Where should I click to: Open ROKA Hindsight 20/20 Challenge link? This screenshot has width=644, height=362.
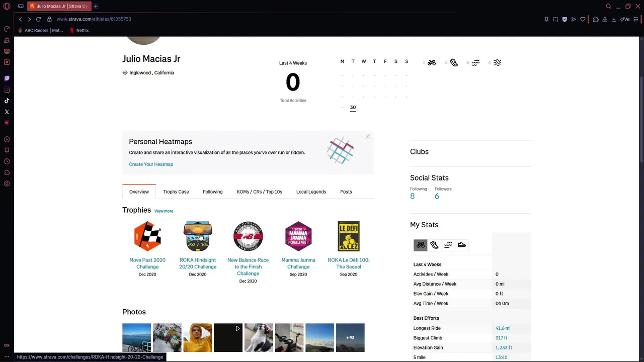(x=198, y=263)
